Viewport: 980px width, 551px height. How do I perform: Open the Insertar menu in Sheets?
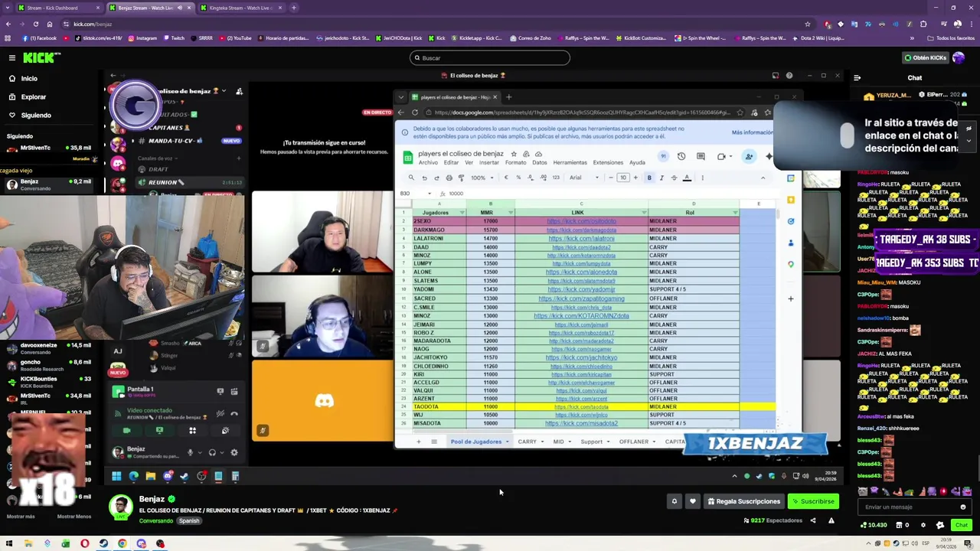(488, 162)
